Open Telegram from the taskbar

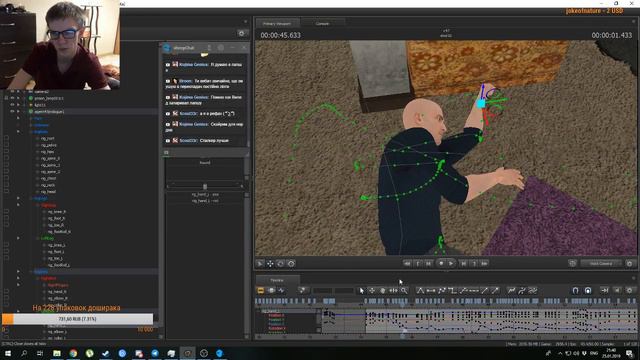155,353
